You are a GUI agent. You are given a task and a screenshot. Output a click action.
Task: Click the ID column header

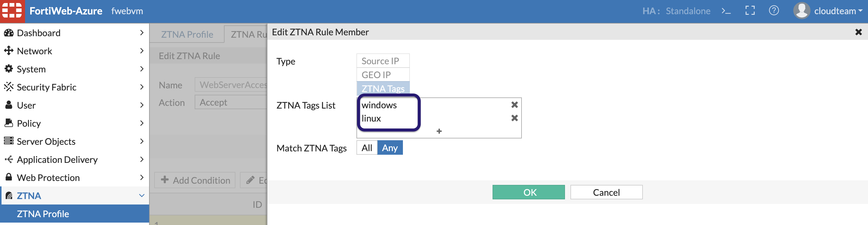(257, 204)
